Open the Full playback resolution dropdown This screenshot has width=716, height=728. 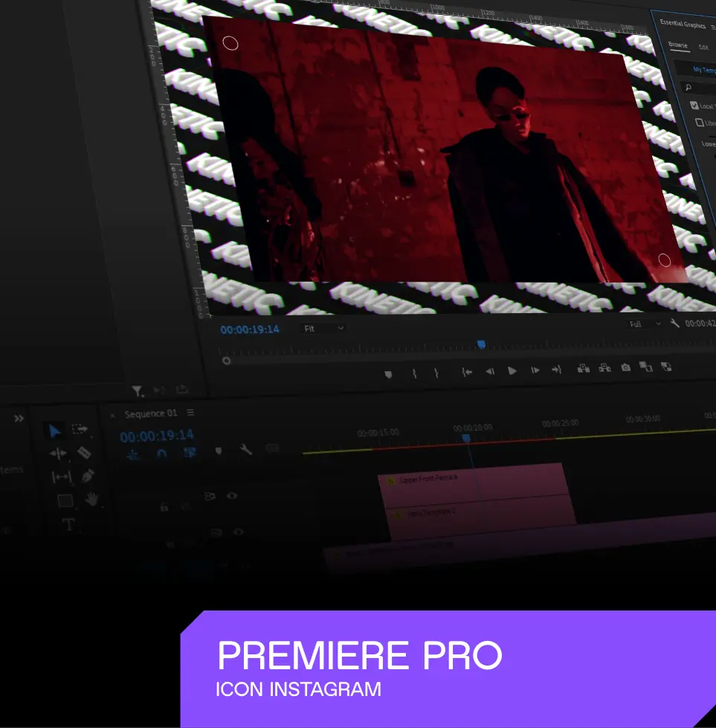[x=644, y=324]
